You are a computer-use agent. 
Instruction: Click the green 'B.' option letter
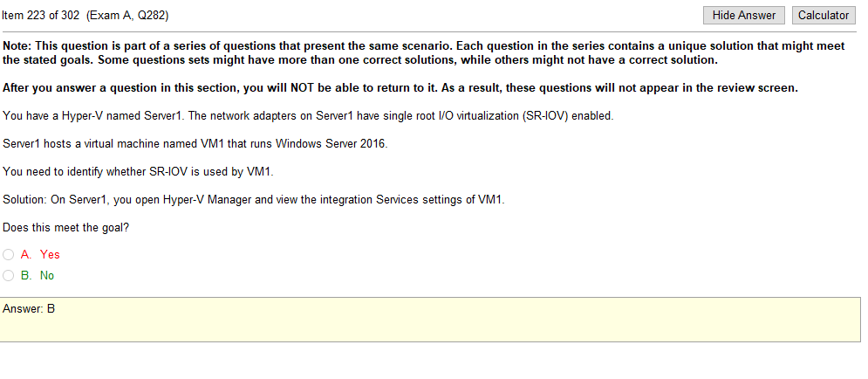26,275
